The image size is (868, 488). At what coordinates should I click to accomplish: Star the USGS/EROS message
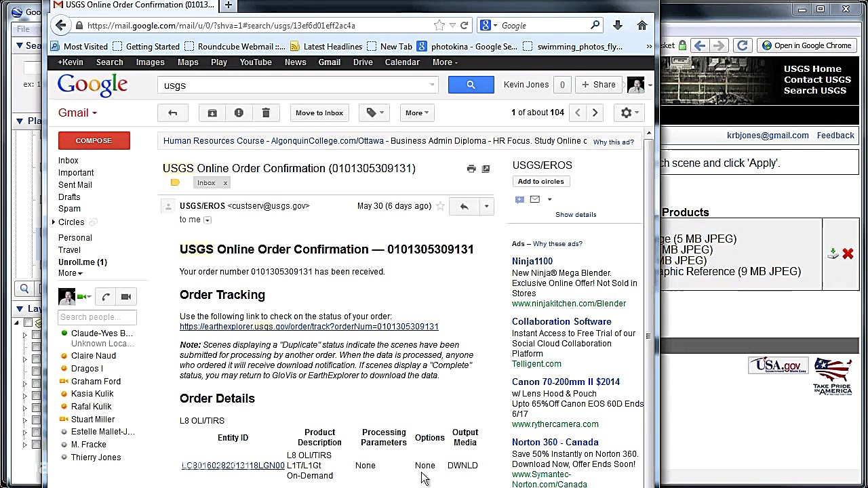(x=440, y=206)
